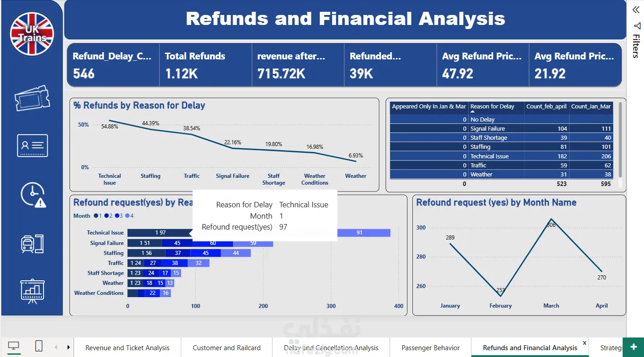The image size is (644, 357).
Task: Open the train icon page in sidebar
Action: pyautogui.click(x=32, y=244)
